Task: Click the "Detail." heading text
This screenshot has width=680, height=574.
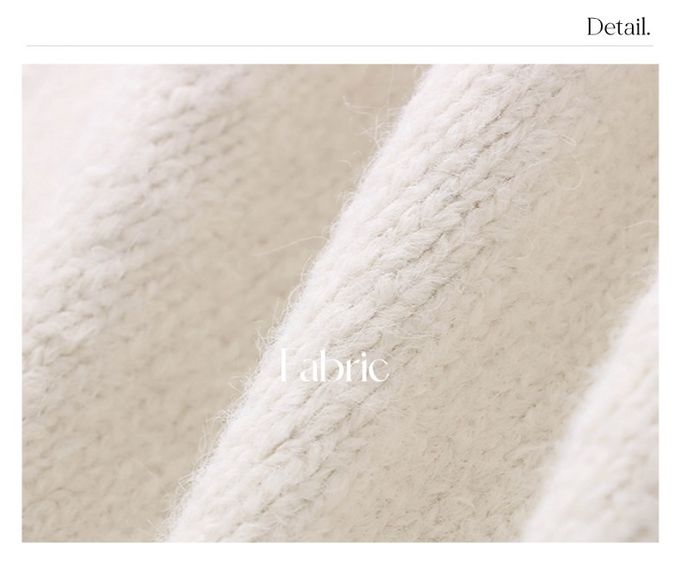Action: click(619, 27)
